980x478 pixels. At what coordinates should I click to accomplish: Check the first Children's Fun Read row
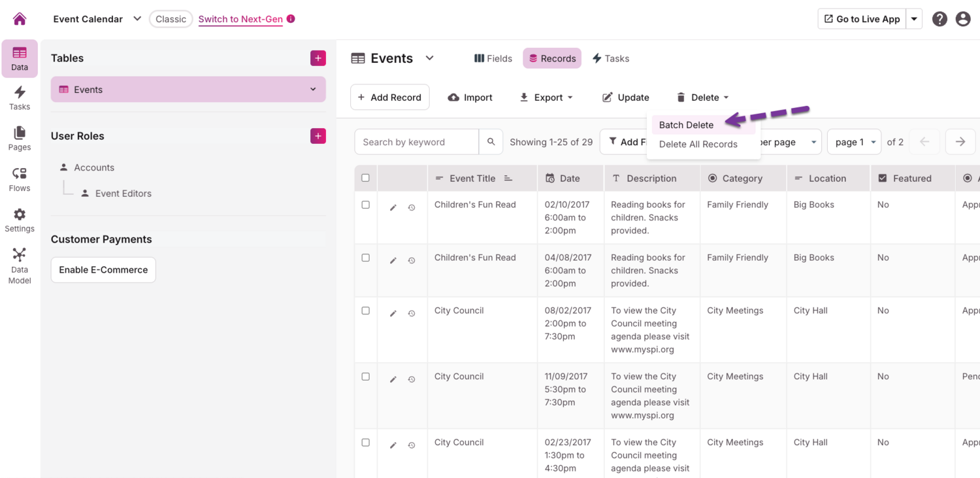(366, 205)
